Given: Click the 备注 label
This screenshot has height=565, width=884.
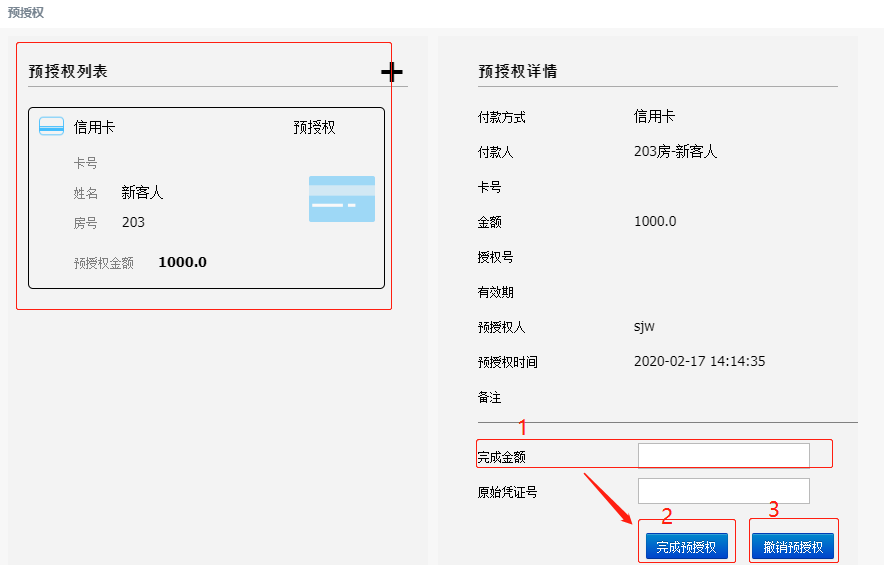Looking at the screenshot, I should point(489,398).
